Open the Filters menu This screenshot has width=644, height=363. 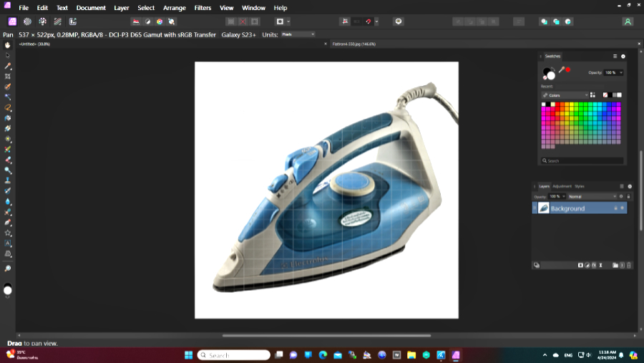203,8
